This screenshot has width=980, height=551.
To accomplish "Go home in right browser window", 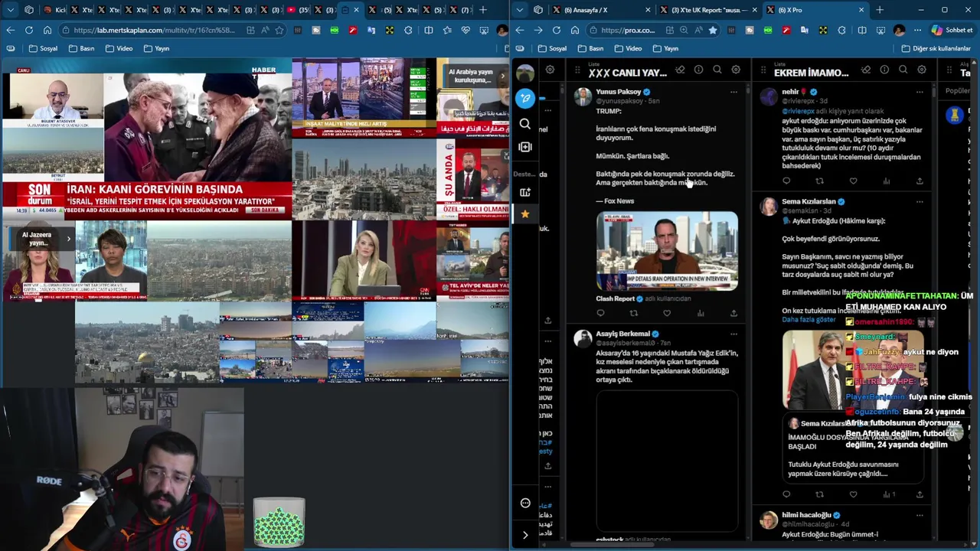I will click(575, 30).
